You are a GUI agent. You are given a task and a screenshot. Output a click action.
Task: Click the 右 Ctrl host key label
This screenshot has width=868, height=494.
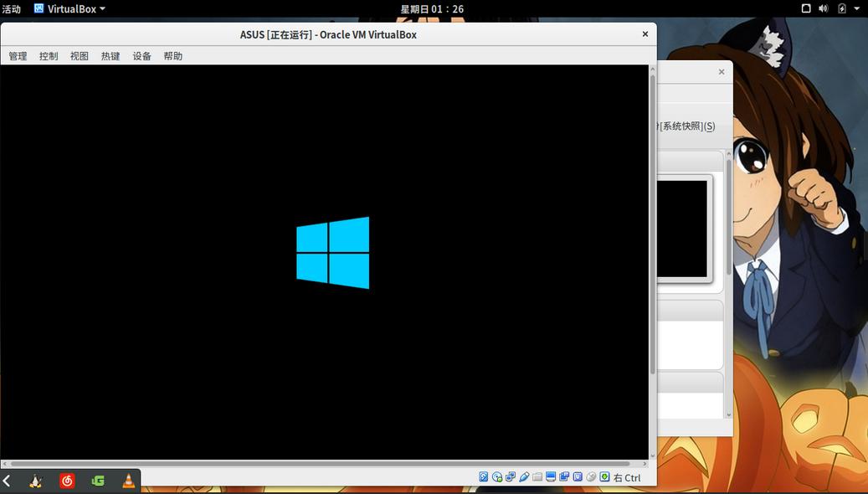pyautogui.click(x=627, y=478)
